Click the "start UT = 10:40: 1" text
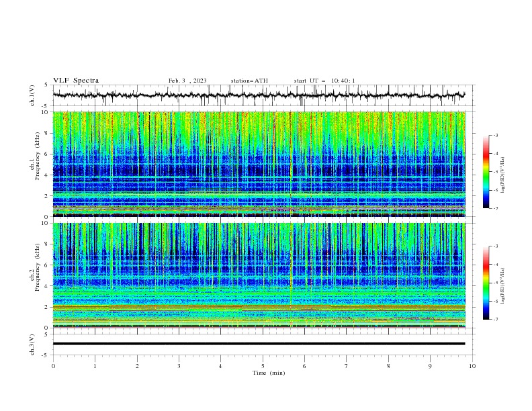 tap(324, 81)
